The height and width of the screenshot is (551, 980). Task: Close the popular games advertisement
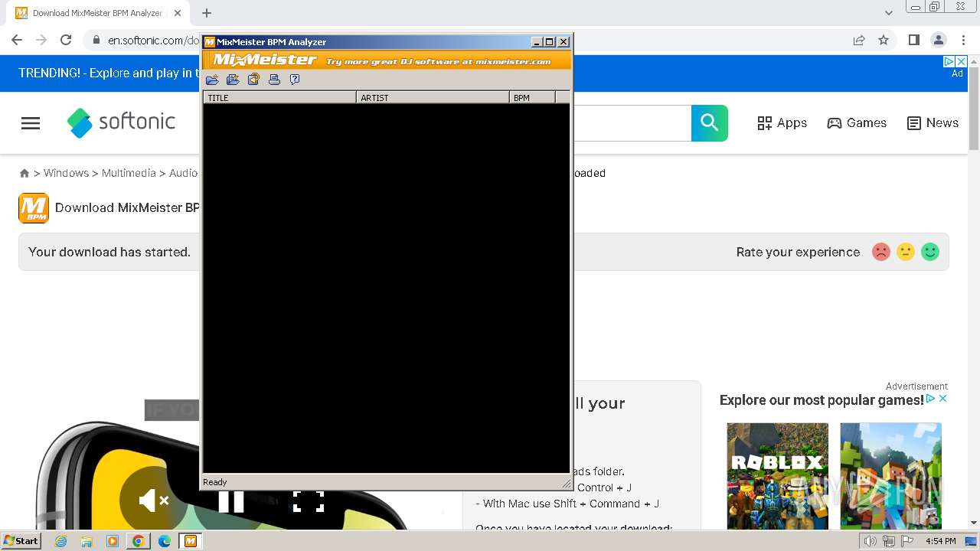tap(943, 399)
